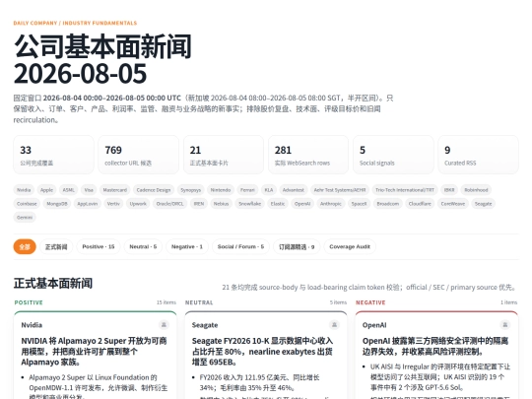Select the AppLovin company tag
532x399 pixels.
point(88,204)
